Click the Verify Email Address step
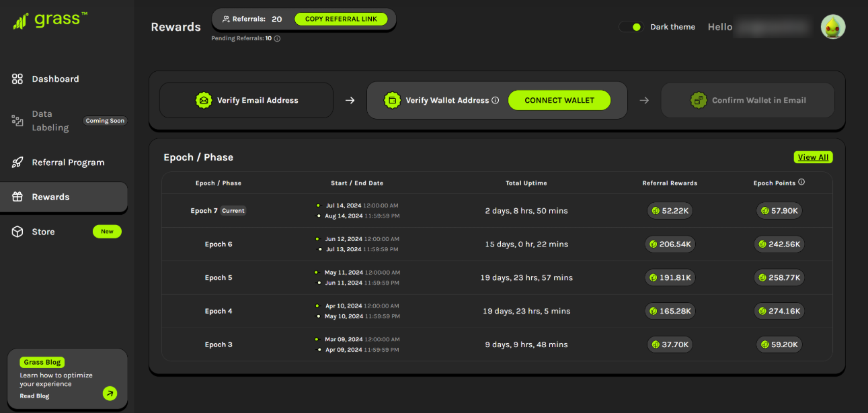Viewport: 868px width, 413px height. click(246, 100)
